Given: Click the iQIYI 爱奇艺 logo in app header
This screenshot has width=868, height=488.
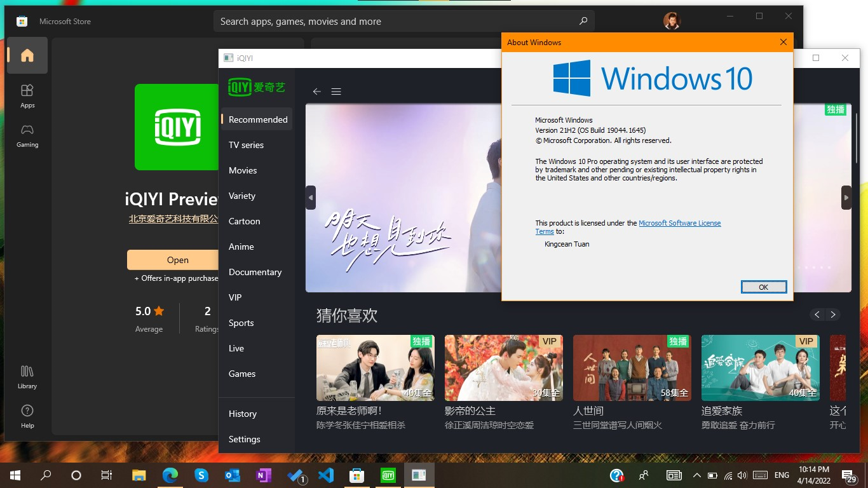Looking at the screenshot, I should [x=256, y=86].
